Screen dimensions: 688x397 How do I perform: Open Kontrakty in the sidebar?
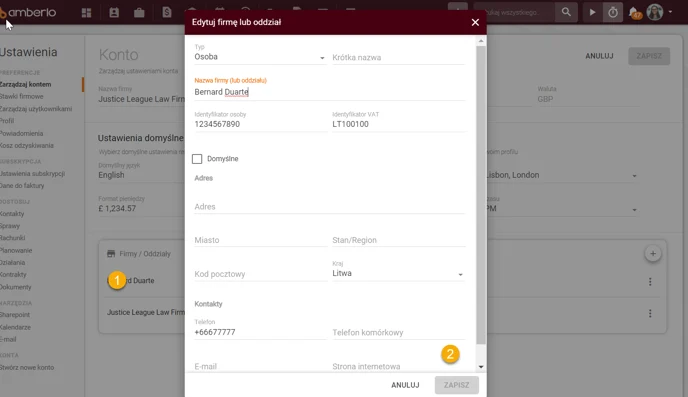click(x=13, y=274)
